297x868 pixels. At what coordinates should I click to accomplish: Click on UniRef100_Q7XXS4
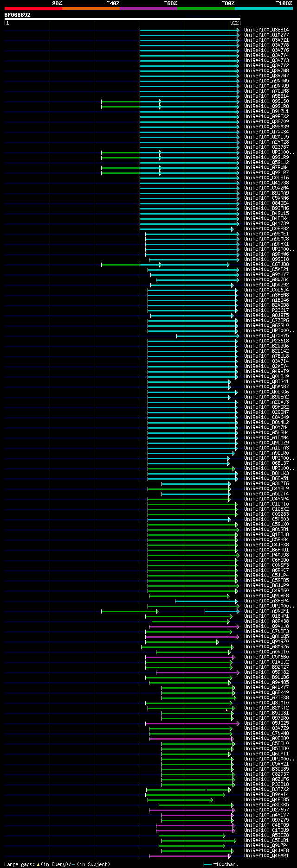click(x=266, y=132)
